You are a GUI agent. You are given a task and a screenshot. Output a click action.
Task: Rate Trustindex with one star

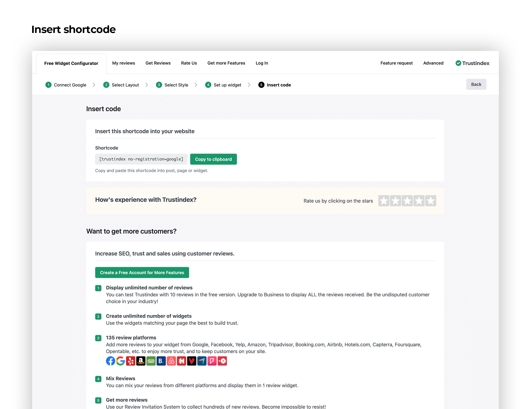click(384, 201)
